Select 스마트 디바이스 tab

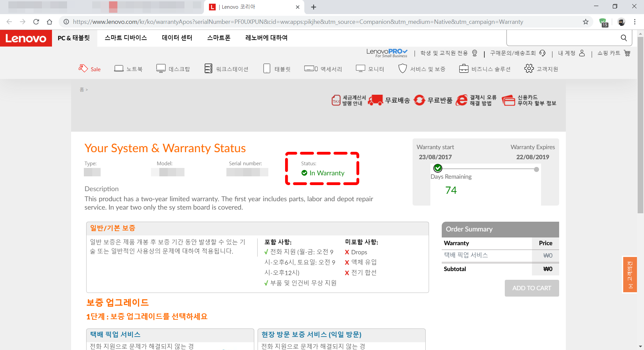pyautogui.click(x=126, y=38)
